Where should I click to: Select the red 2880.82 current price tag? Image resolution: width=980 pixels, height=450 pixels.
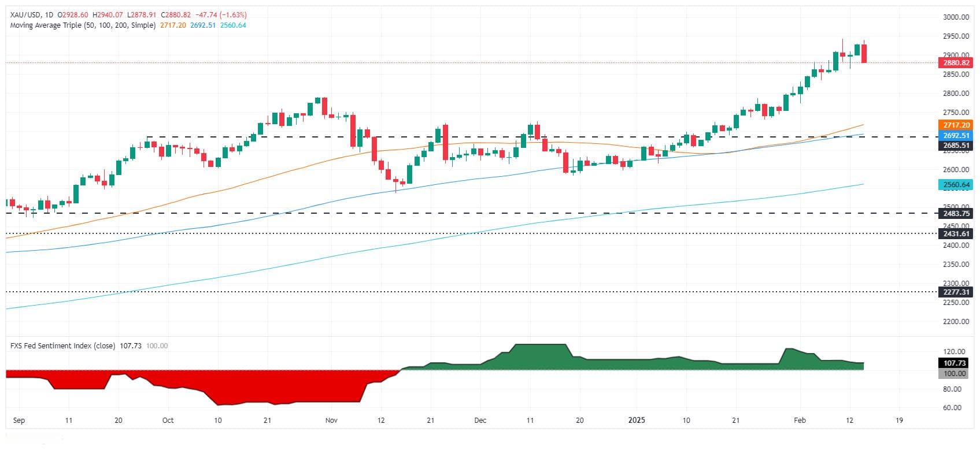coord(955,62)
